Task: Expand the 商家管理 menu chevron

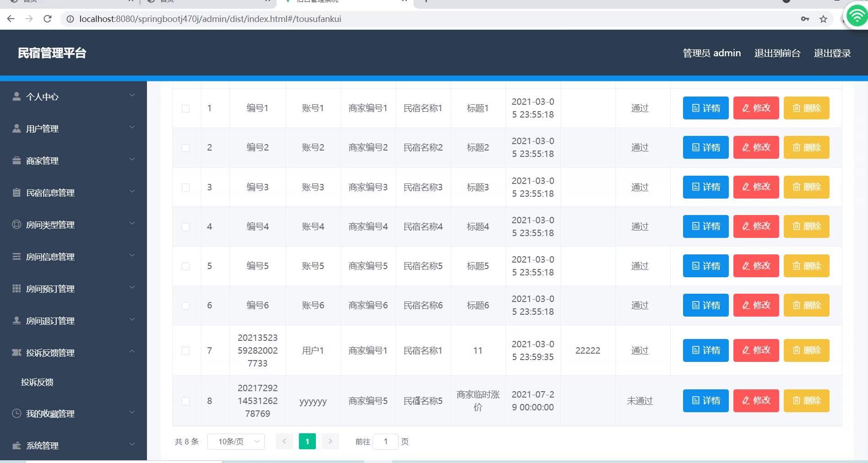Action: pos(132,159)
